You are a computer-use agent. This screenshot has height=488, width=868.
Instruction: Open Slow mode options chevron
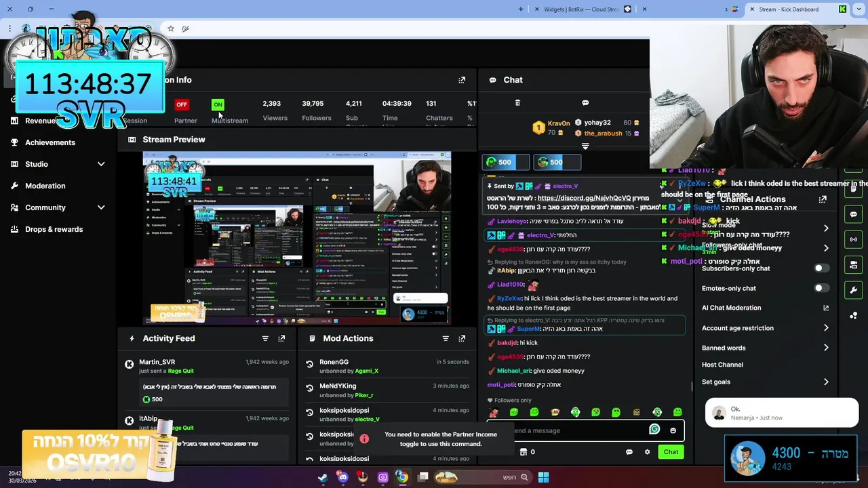click(826, 228)
